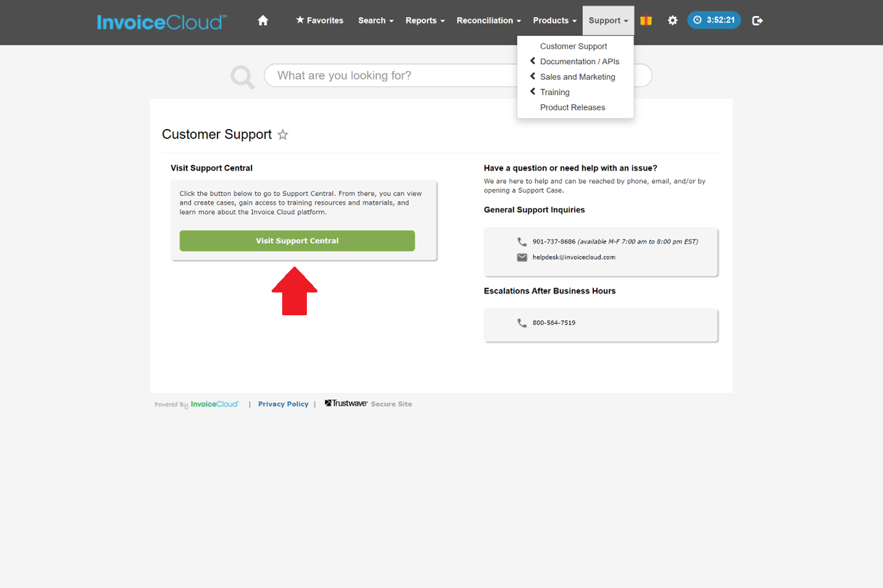Expand the Reconciliation dropdown
This screenshot has height=588, width=883.
click(488, 20)
